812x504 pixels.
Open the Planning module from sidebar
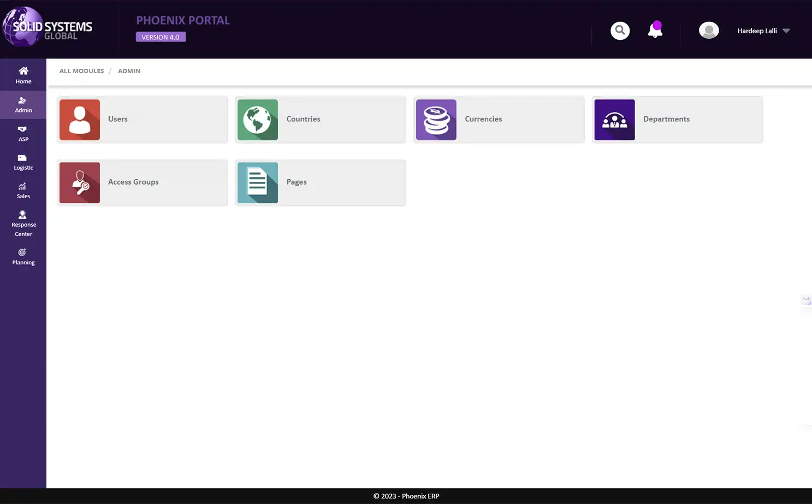(x=23, y=257)
